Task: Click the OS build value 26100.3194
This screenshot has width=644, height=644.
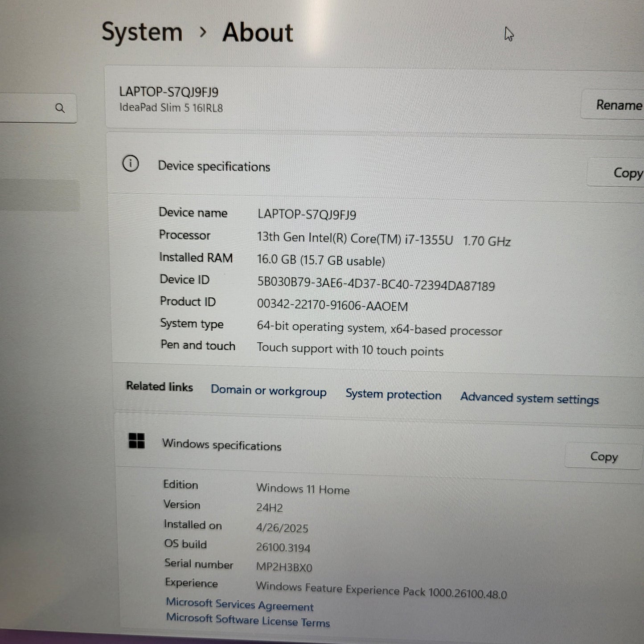Action: point(283,548)
